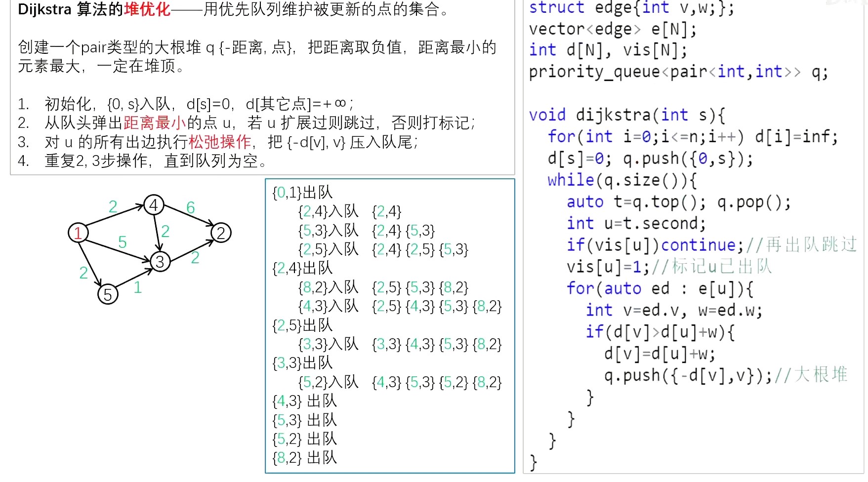868x482 pixels.
Task: Click the sentence starting 创建一个pair类型的大根堆
Action: coord(257,56)
